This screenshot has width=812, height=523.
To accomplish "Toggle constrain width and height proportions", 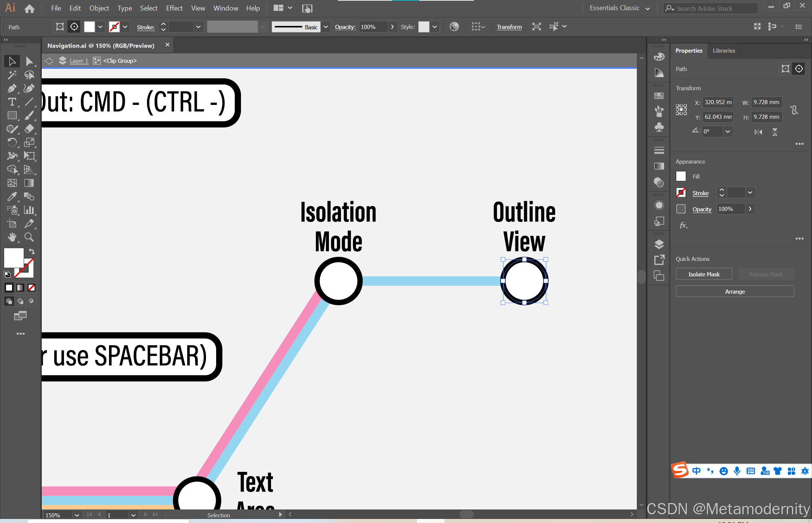I will [794, 110].
